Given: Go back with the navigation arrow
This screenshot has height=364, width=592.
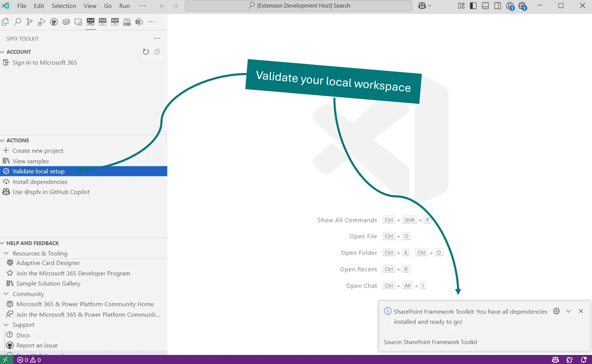Looking at the screenshot, I should tap(163, 6).
